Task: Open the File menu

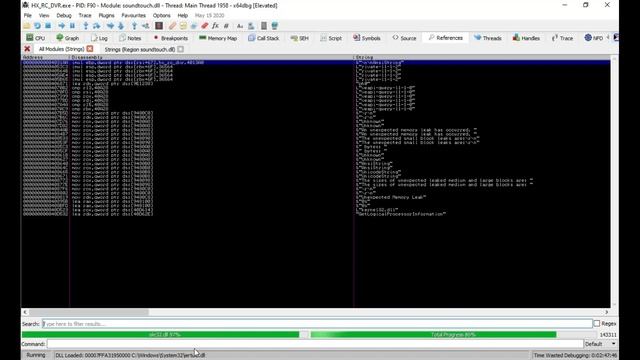Action: 28,16
